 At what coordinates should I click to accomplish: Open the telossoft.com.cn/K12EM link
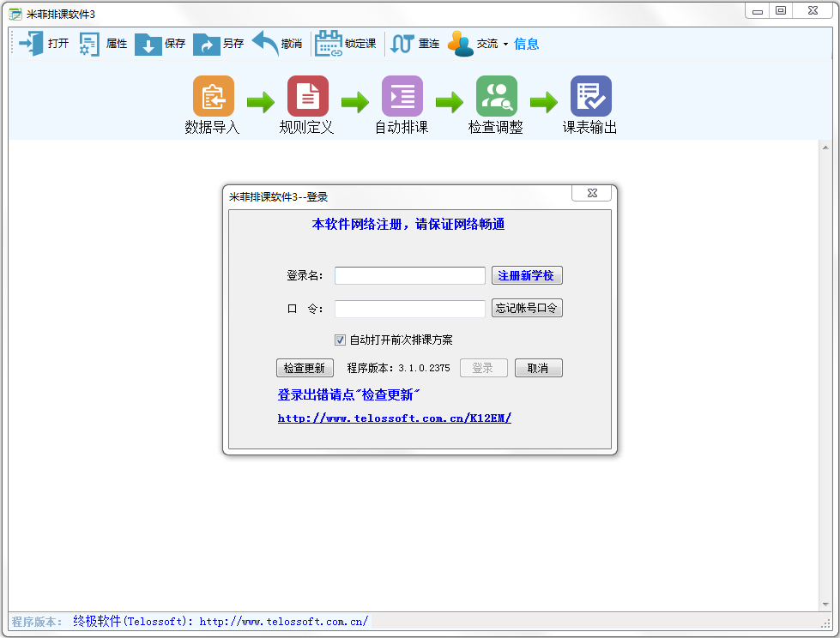coord(395,418)
